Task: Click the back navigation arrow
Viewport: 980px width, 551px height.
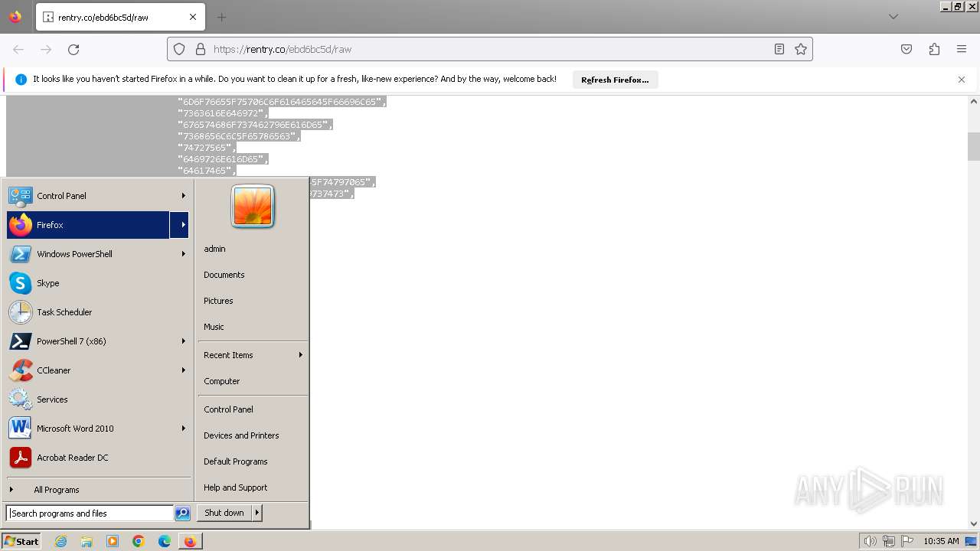Action: [18, 49]
